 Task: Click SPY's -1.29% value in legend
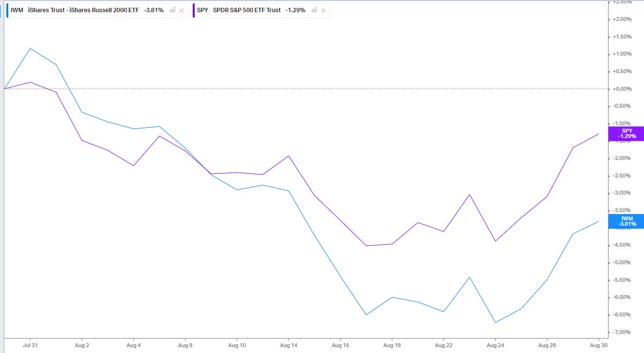[296, 10]
